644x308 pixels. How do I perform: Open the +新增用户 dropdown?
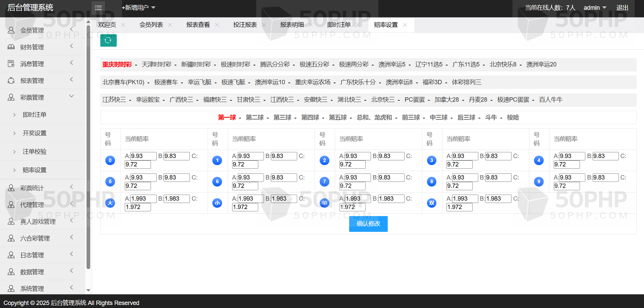(139, 8)
